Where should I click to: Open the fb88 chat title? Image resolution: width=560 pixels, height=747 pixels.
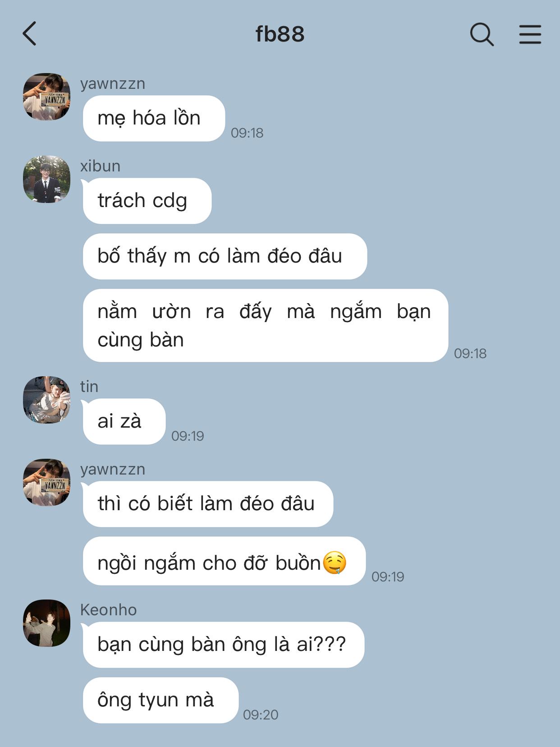click(280, 34)
